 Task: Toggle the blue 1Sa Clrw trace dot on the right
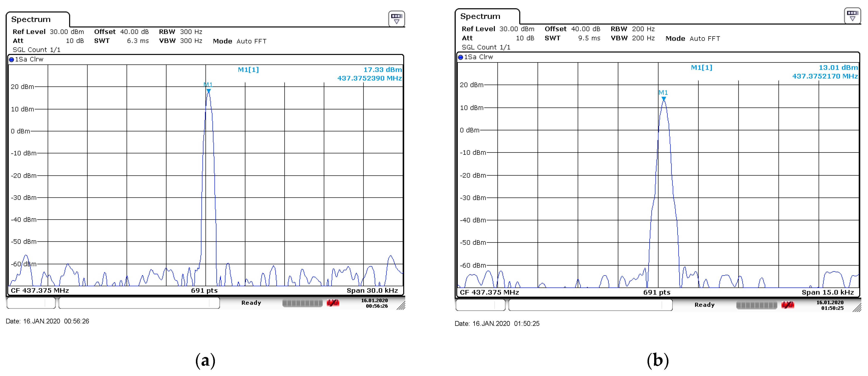pos(461,57)
